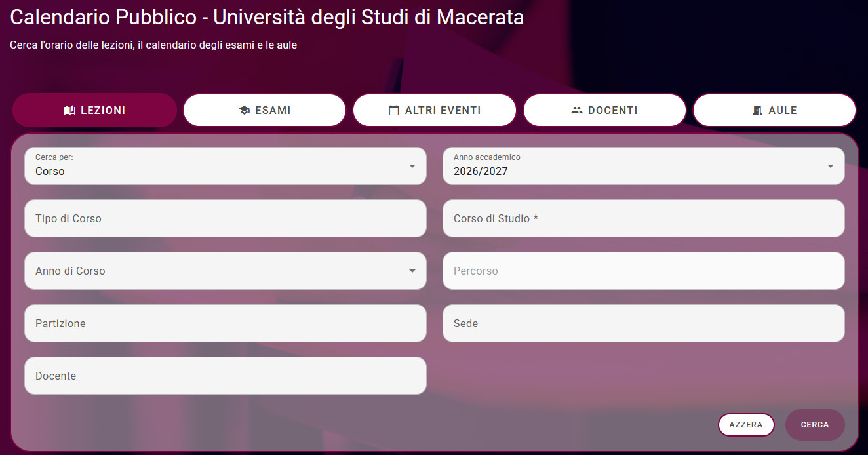The width and height of the screenshot is (868, 455).
Task: Switch to the Altri Eventi tab
Action: (435, 110)
